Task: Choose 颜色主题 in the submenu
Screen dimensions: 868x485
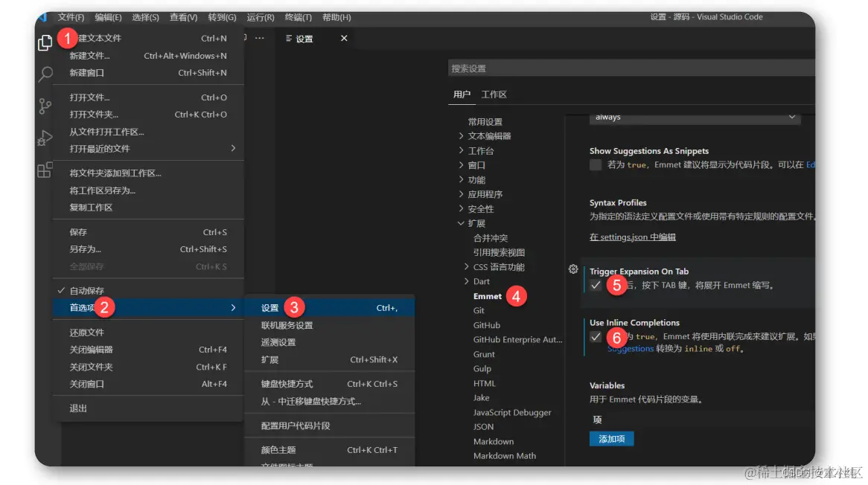Action: (x=329, y=449)
